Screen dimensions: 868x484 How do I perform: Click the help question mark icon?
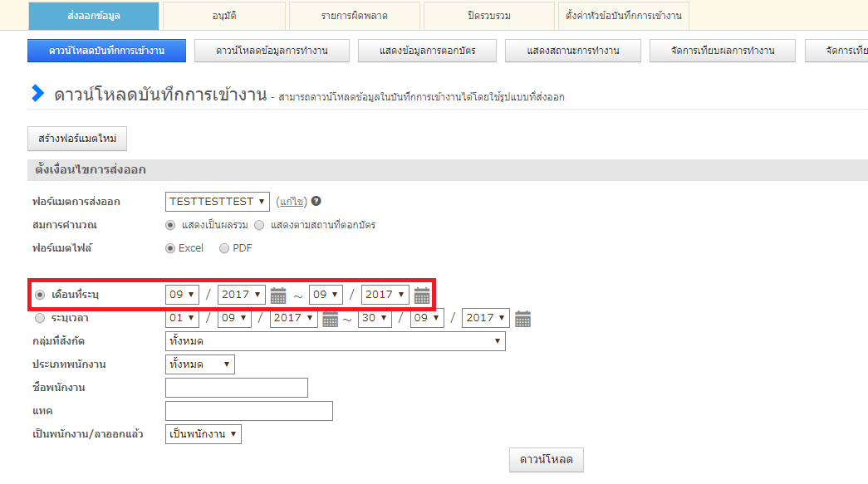(316, 202)
